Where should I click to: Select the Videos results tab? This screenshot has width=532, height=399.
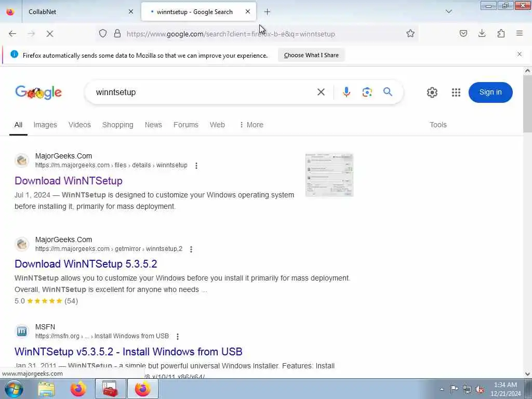[x=79, y=125]
